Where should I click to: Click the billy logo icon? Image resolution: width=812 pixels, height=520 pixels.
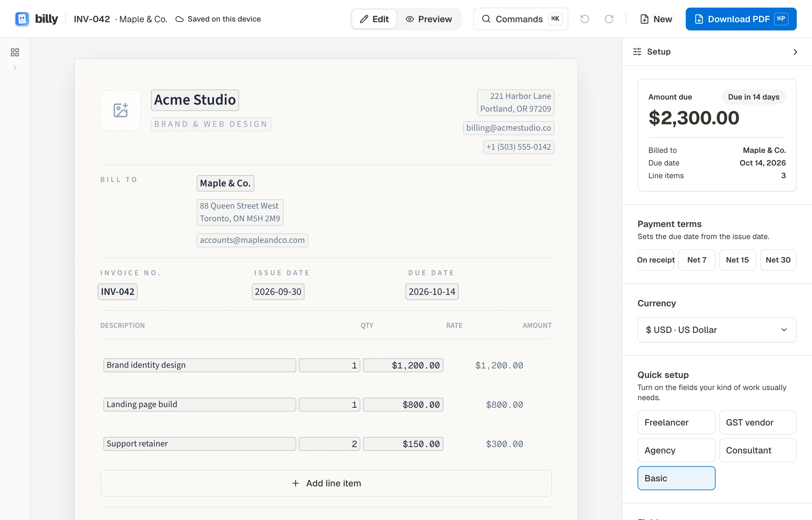(22, 19)
